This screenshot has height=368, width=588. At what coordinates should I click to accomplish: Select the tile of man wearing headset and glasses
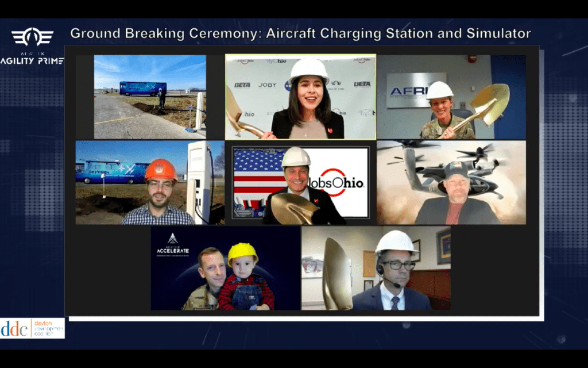click(x=376, y=268)
